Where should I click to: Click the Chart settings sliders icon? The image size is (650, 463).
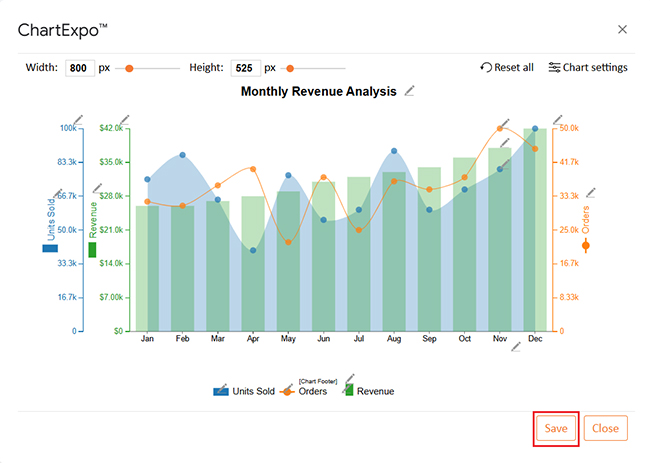click(x=554, y=68)
